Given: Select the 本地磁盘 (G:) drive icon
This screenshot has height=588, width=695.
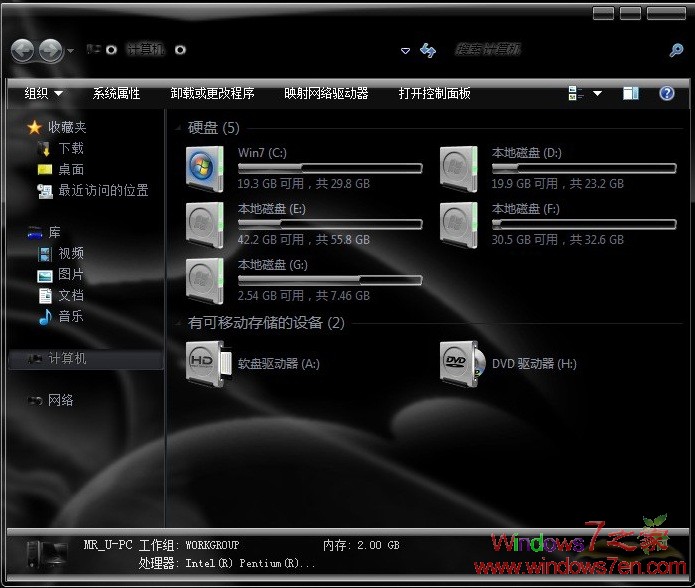Looking at the screenshot, I should [204, 281].
